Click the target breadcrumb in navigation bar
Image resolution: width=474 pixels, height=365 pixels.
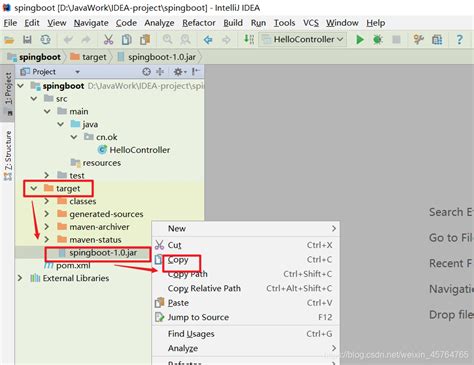88,57
